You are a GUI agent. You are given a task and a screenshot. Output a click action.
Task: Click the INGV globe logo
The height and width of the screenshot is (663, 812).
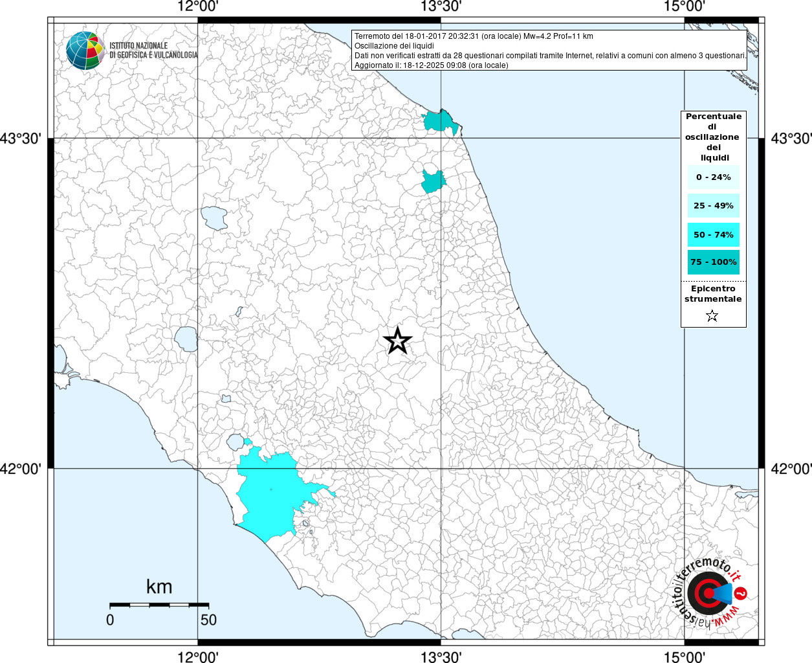(x=85, y=51)
